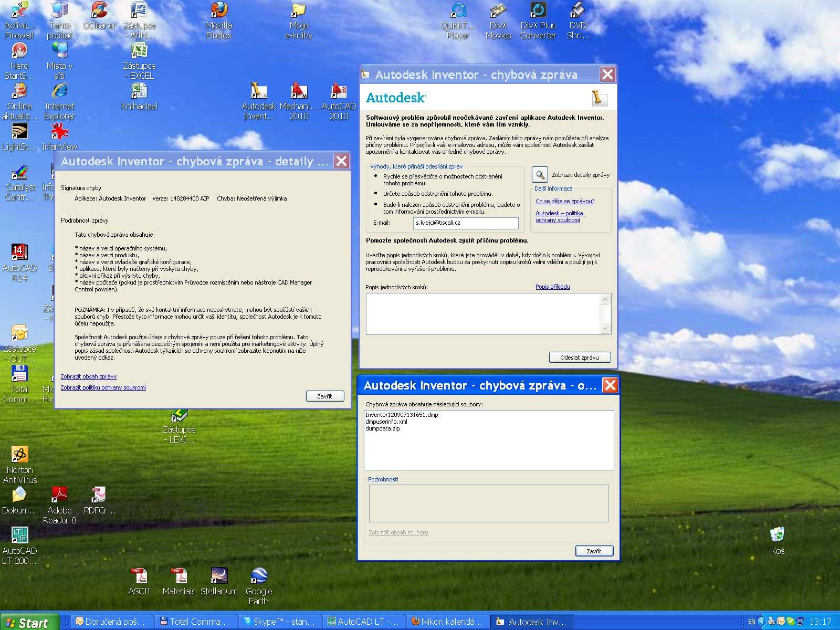Open Knihacisel spreadsheet icon

[139, 96]
